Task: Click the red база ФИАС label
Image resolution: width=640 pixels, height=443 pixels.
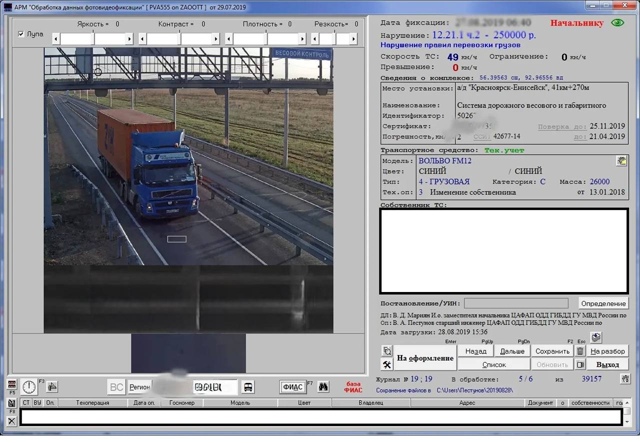Action: [353, 387]
